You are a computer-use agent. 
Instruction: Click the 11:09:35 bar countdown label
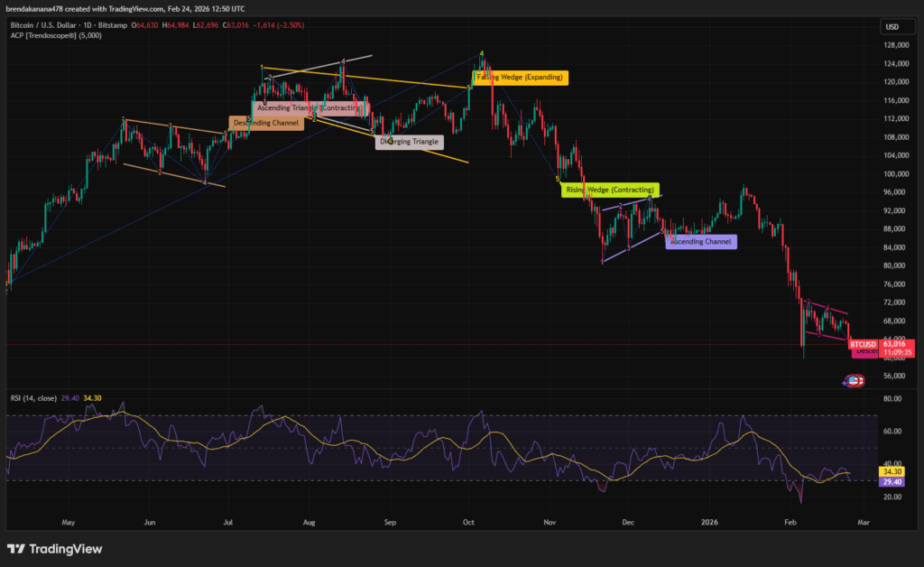tap(898, 352)
